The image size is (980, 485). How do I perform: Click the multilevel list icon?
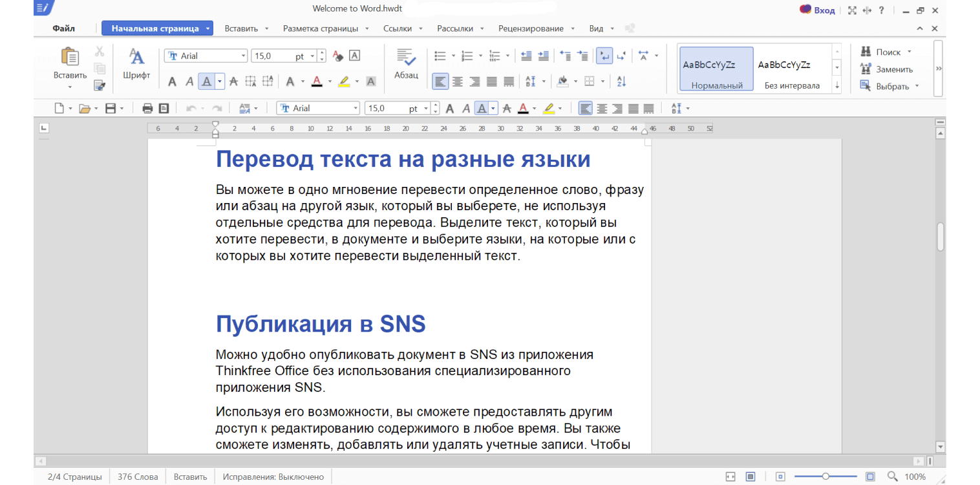(495, 56)
